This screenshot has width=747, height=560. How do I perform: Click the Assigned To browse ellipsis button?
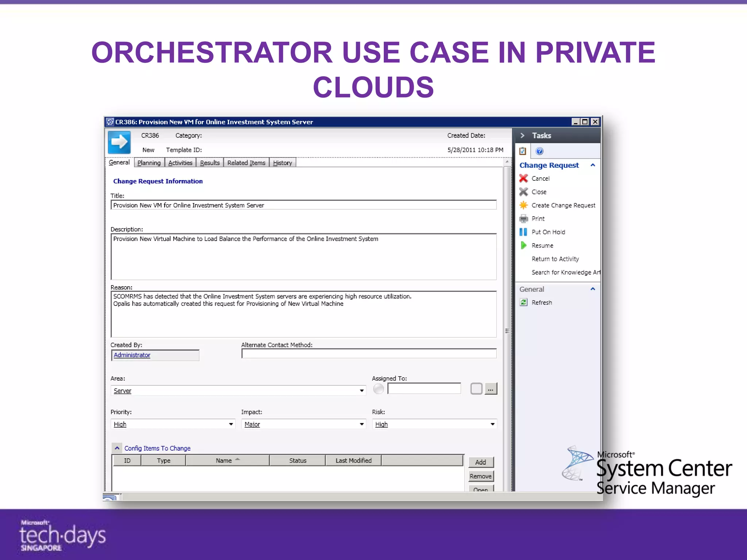tap(491, 389)
